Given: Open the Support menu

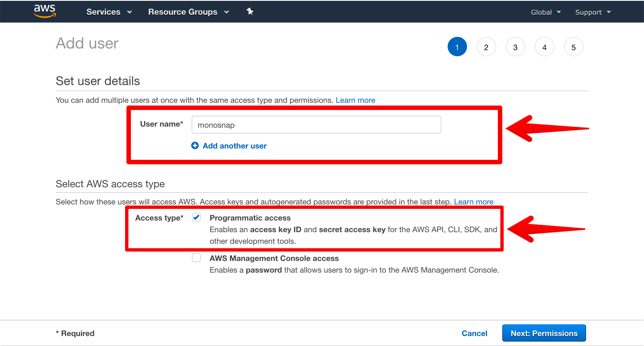Looking at the screenshot, I should (593, 12).
